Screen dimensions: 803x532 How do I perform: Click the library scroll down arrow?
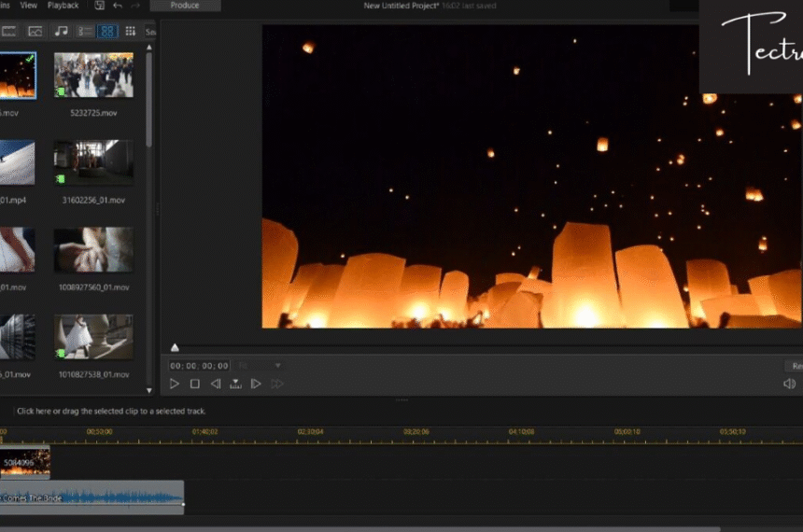tap(149, 390)
